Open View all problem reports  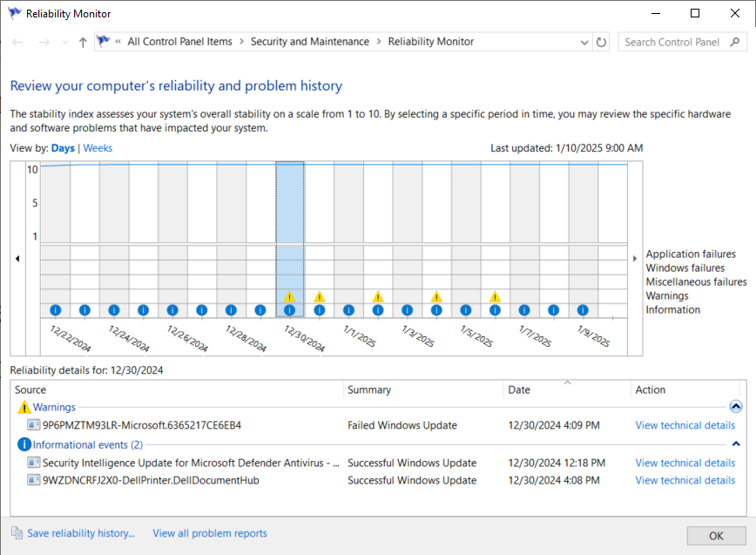point(210,533)
